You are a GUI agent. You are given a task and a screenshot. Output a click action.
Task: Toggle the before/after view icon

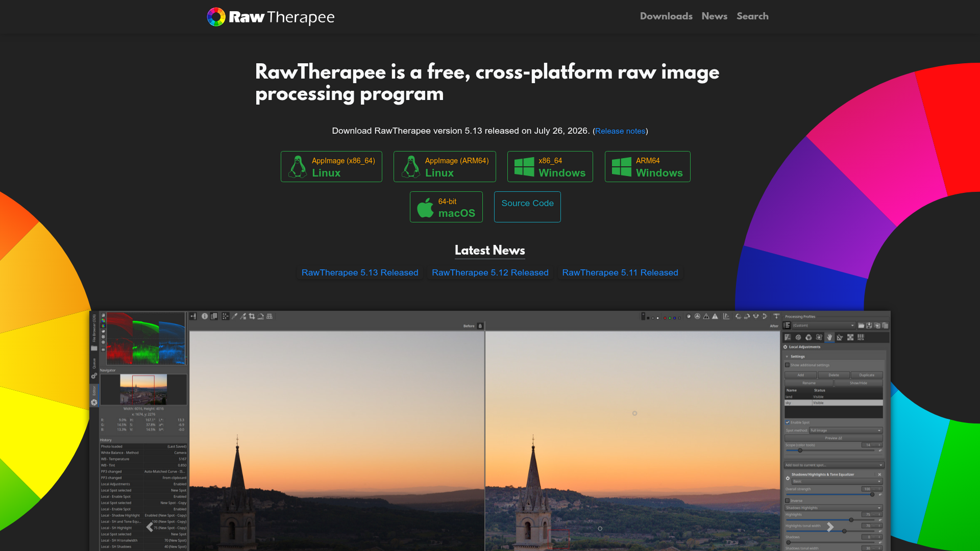tap(214, 316)
